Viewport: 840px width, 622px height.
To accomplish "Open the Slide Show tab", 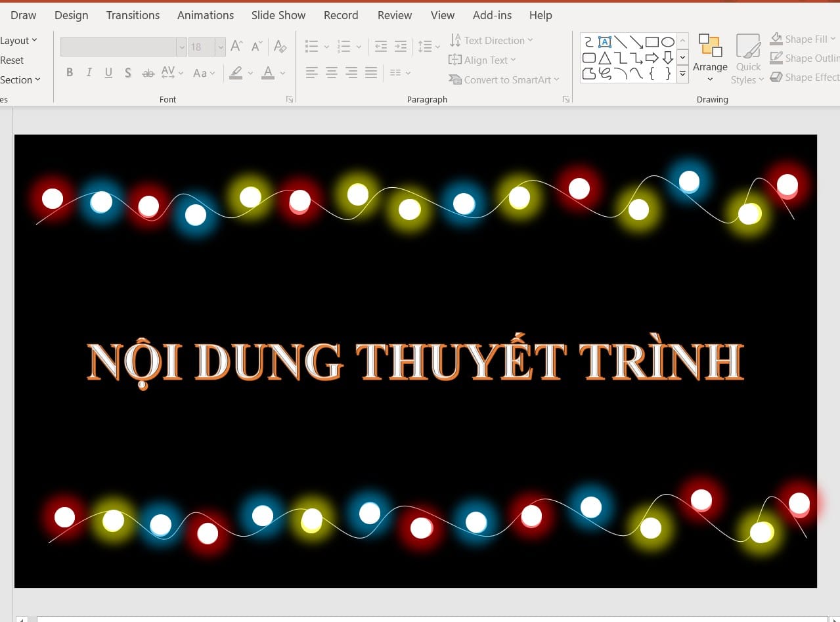I will (x=278, y=15).
